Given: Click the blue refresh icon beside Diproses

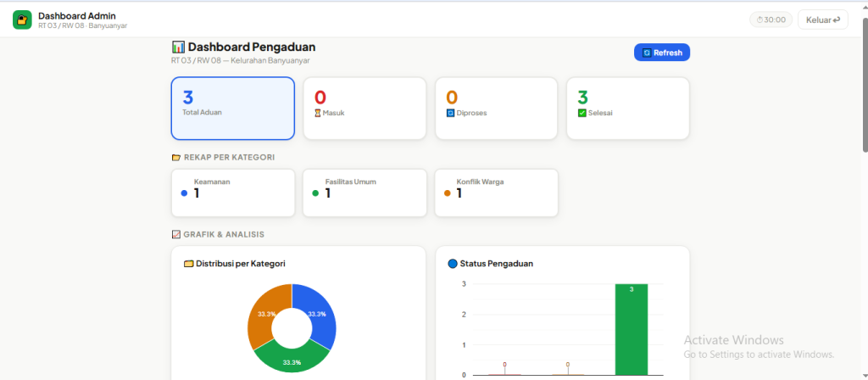Looking at the screenshot, I should coord(450,113).
